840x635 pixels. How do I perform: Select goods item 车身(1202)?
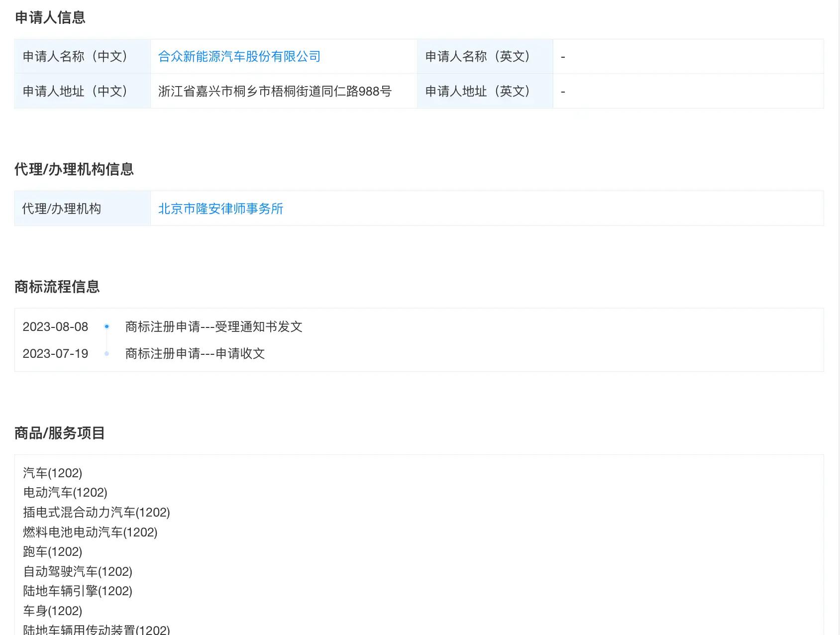pyautogui.click(x=53, y=611)
